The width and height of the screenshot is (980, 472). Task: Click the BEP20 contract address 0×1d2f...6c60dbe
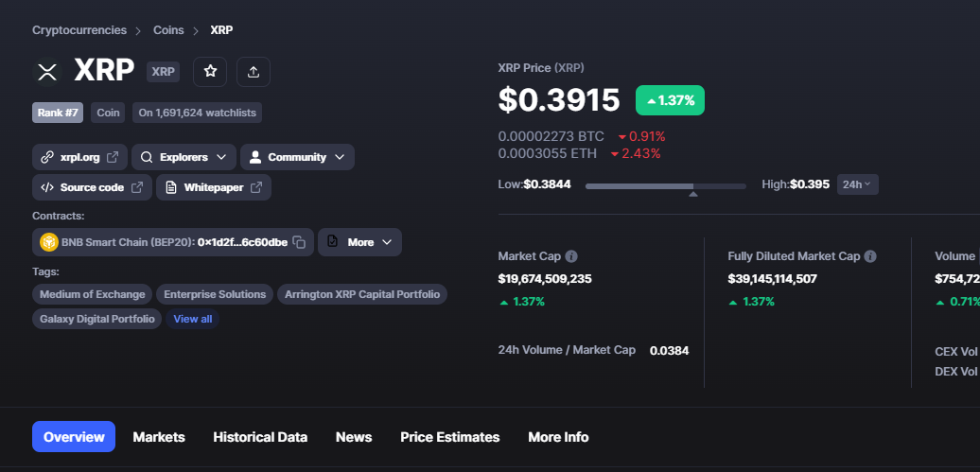[242, 242]
